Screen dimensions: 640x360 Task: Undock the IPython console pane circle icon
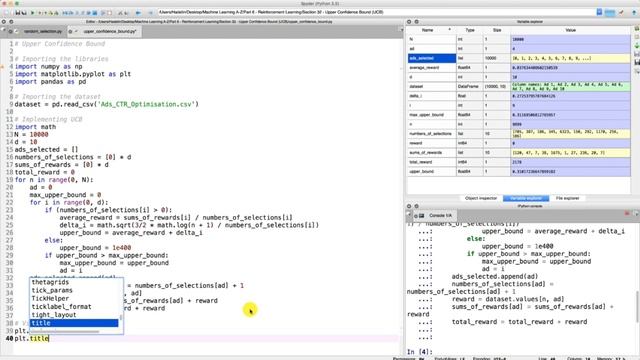pyautogui.click(x=416, y=206)
